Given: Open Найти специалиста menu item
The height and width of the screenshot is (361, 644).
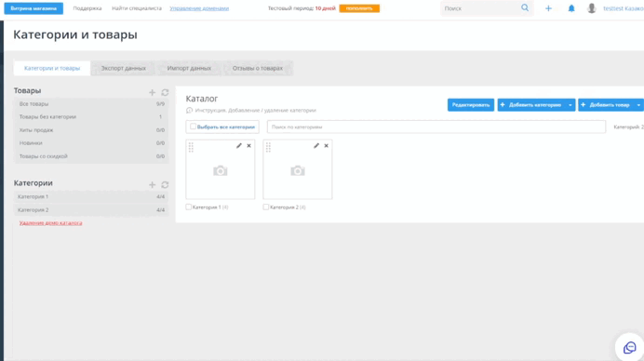Looking at the screenshot, I should [137, 8].
